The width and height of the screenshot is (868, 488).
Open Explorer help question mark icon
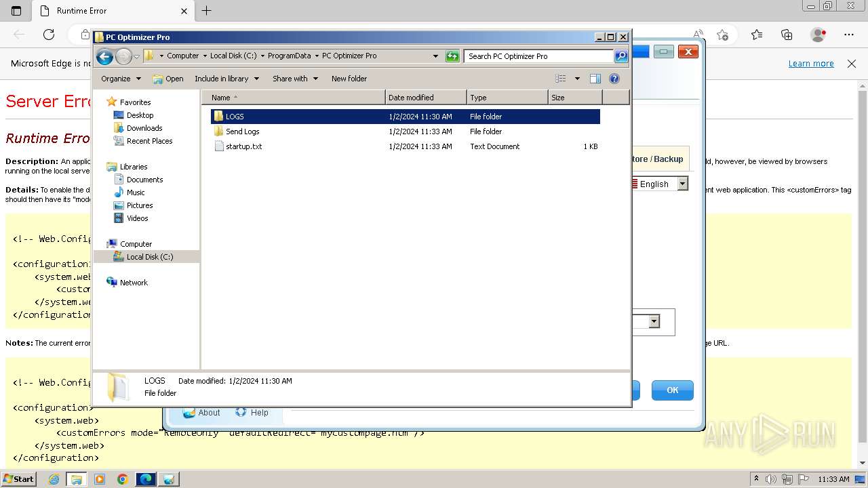[x=614, y=79]
